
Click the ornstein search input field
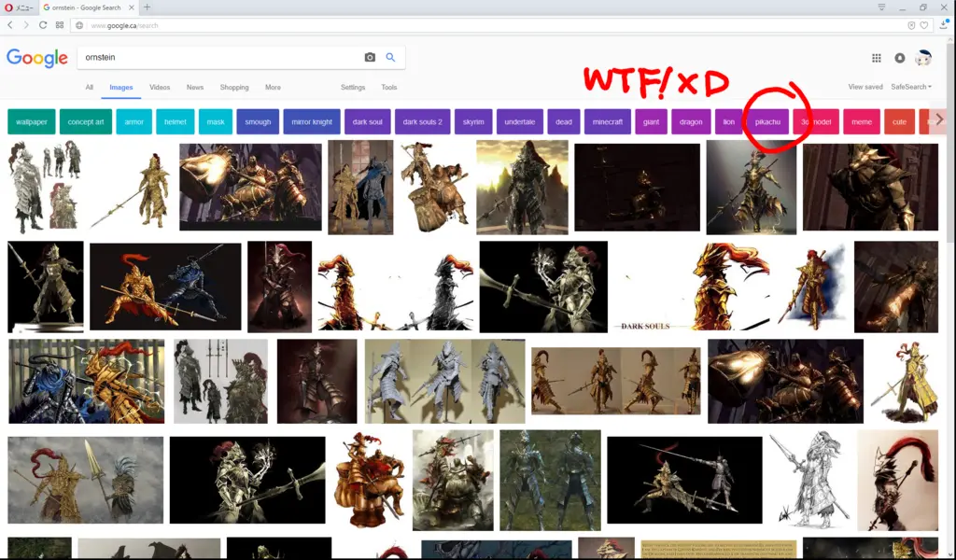(x=219, y=57)
